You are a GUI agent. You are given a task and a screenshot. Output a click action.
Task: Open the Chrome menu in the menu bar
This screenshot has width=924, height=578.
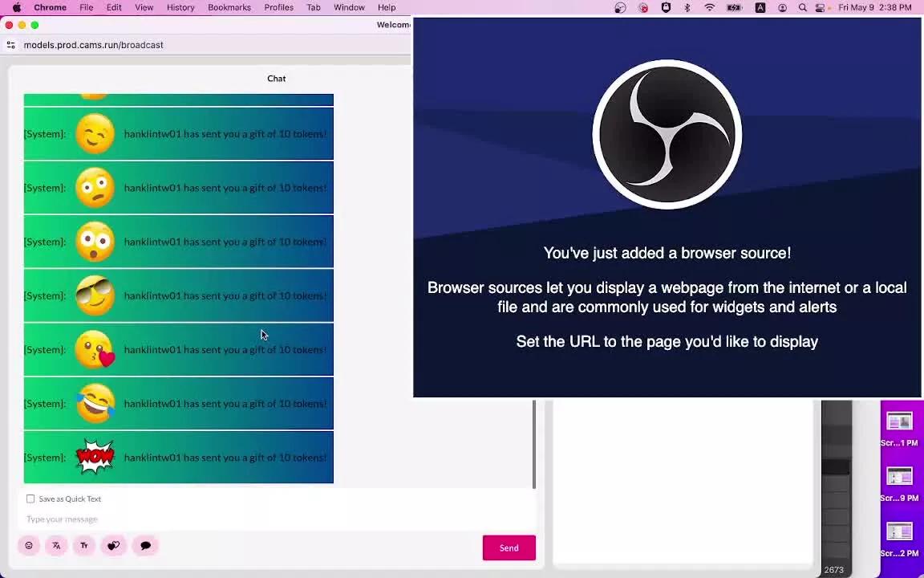pos(50,8)
